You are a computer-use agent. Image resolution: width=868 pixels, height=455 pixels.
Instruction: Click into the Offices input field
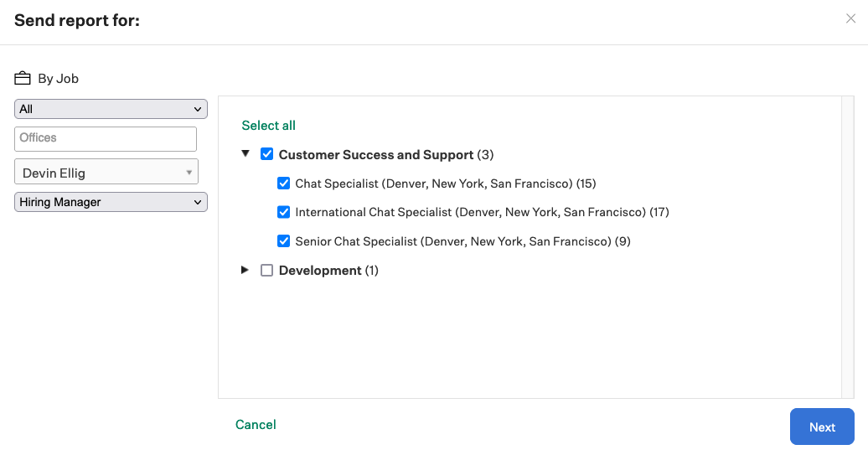pos(106,138)
